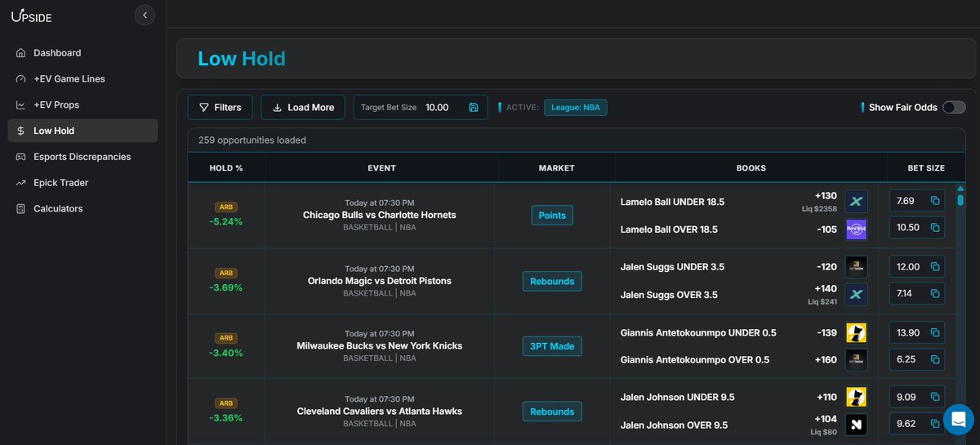The width and height of the screenshot is (980, 445).
Task: Click the League: NBA active filter tag
Action: pos(576,107)
